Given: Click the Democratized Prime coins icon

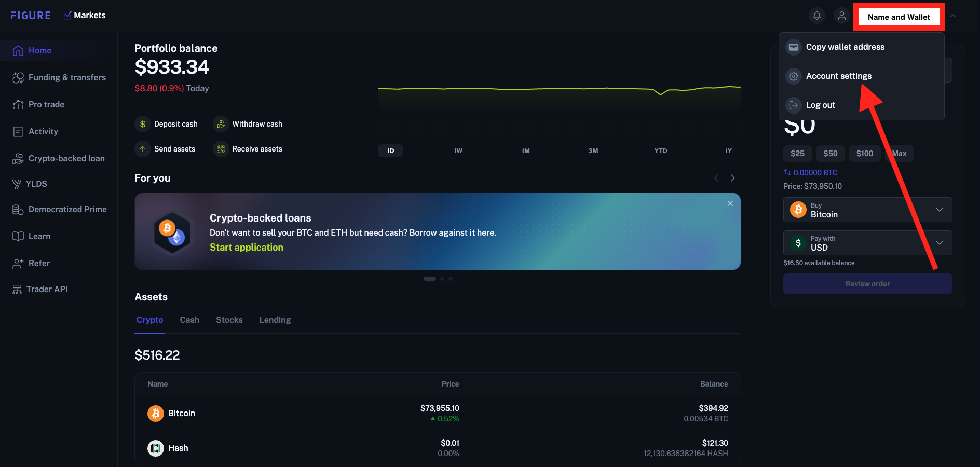Looking at the screenshot, I should tap(18, 209).
